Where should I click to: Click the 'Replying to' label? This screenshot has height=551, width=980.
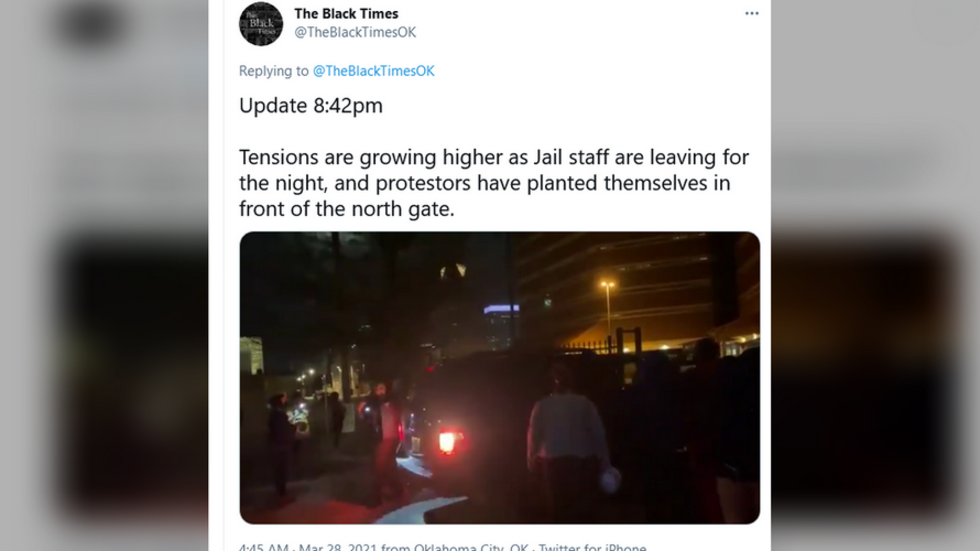(x=274, y=71)
